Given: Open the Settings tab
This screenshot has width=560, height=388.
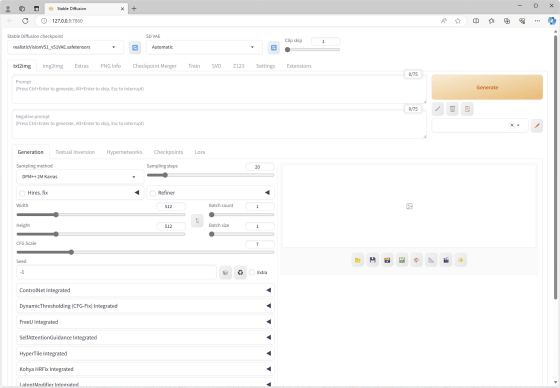Looking at the screenshot, I should (x=265, y=66).
